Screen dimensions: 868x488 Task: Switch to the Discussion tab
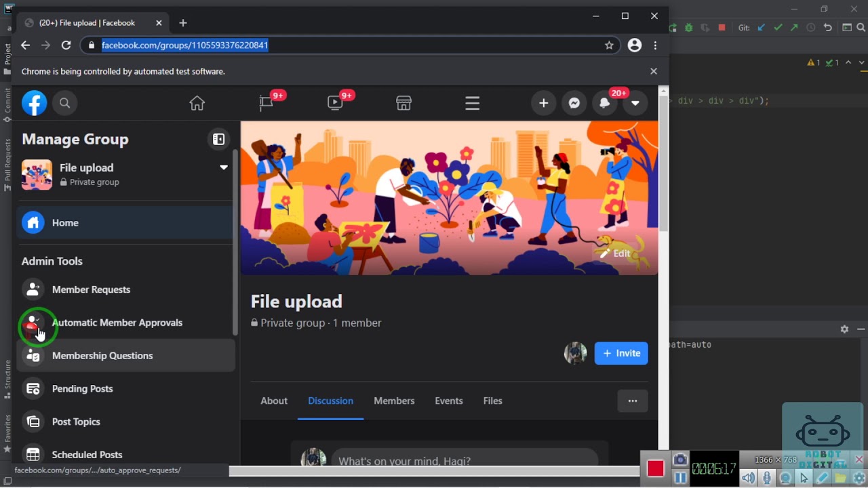[x=330, y=401]
